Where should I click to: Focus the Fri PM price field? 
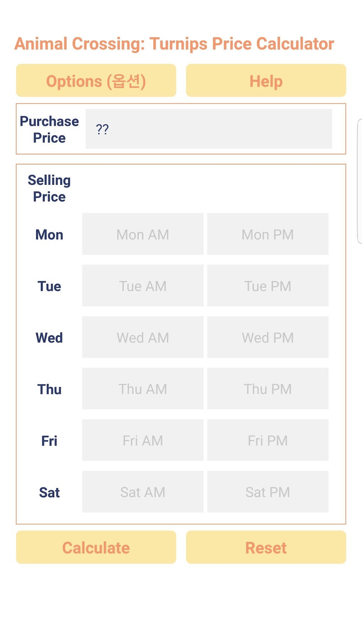coord(268,440)
